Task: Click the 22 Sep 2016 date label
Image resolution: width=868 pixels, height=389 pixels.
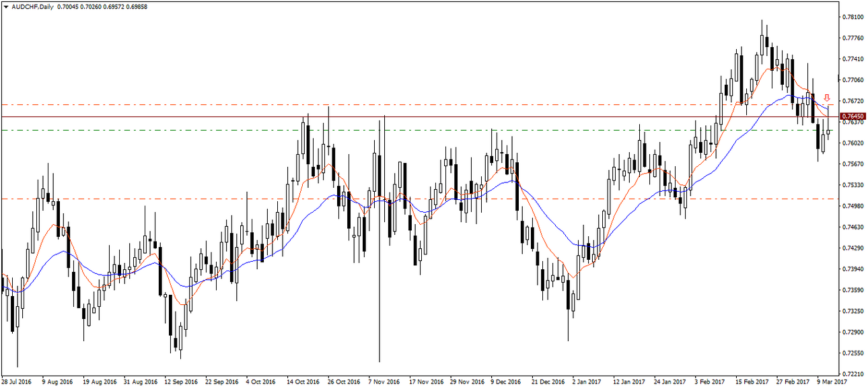Action: click(221, 382)
